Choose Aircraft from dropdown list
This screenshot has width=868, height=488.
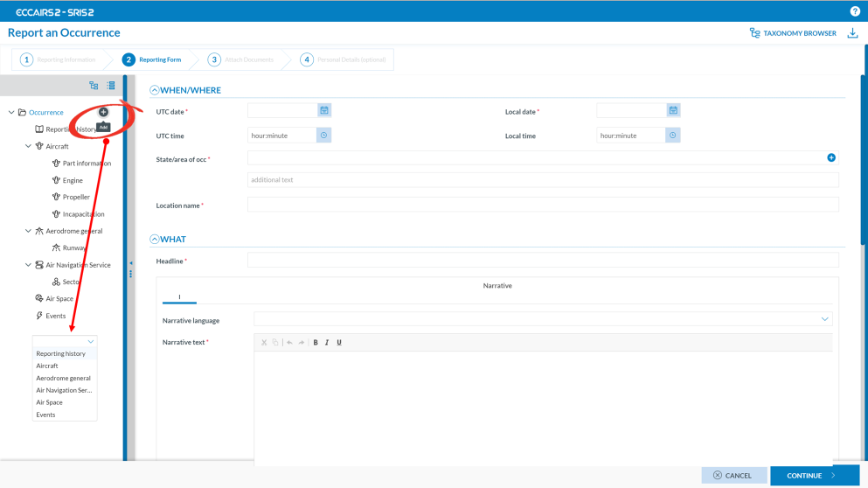[64, 366]
